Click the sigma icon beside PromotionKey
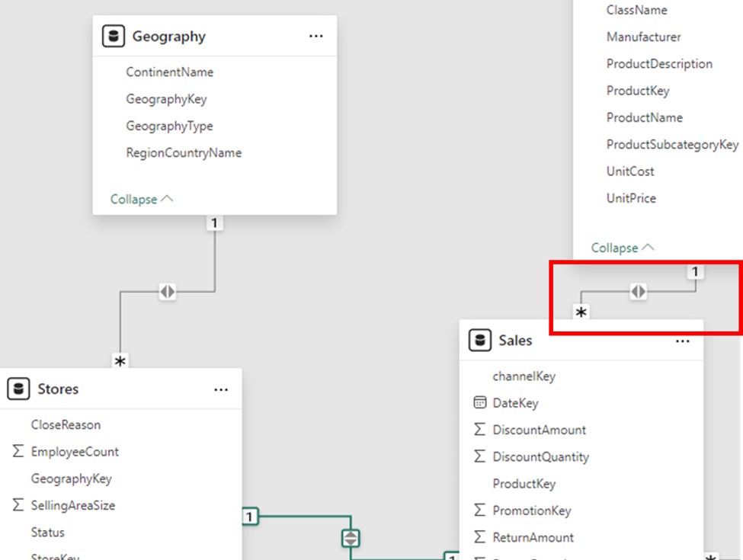The height and width of the screenshot is (560, 743). [479, 510]
